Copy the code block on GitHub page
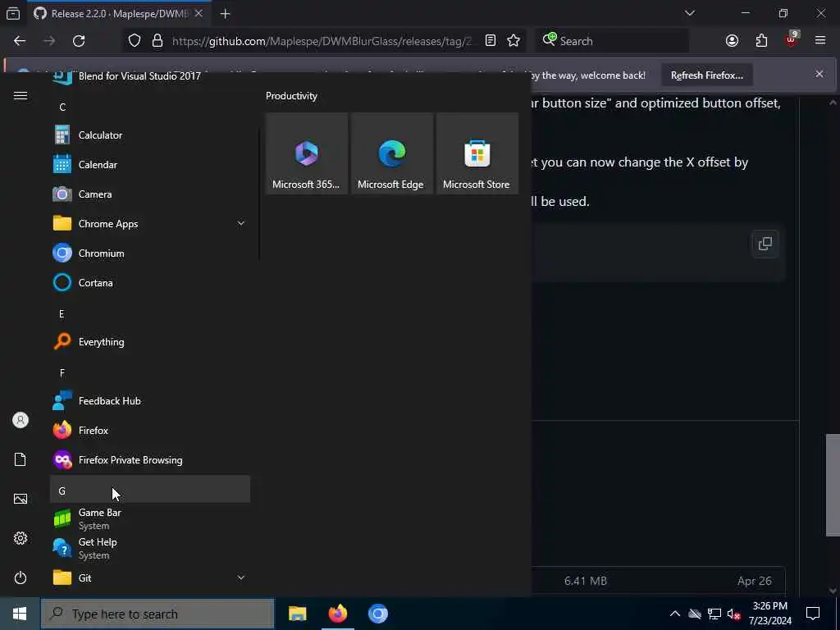 click(x=765, y=244)
